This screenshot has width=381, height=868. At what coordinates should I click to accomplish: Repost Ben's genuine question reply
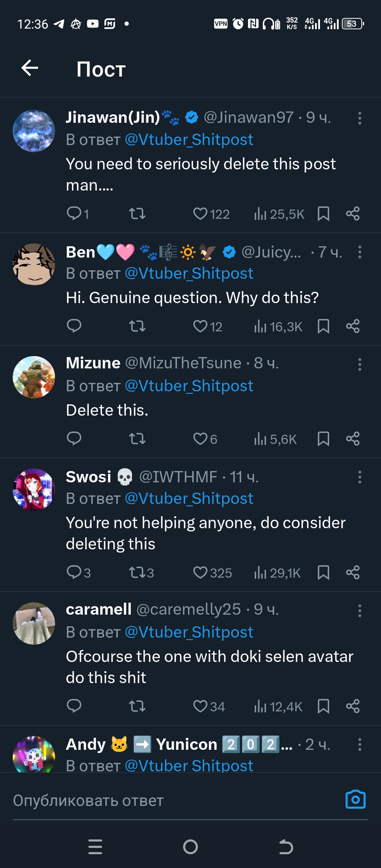137,326
